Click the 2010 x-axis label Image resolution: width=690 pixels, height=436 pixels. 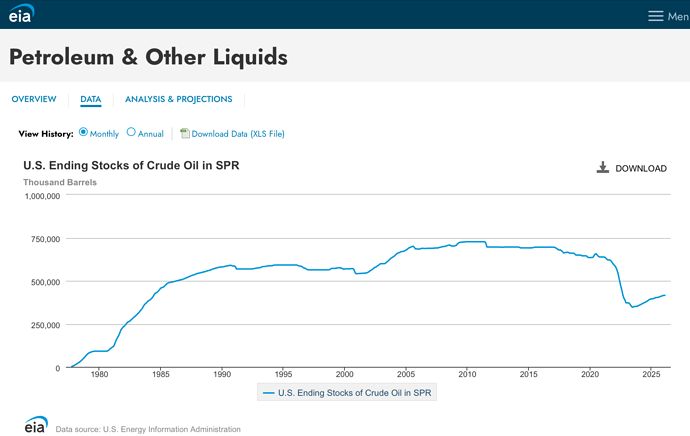pos(467,374)
